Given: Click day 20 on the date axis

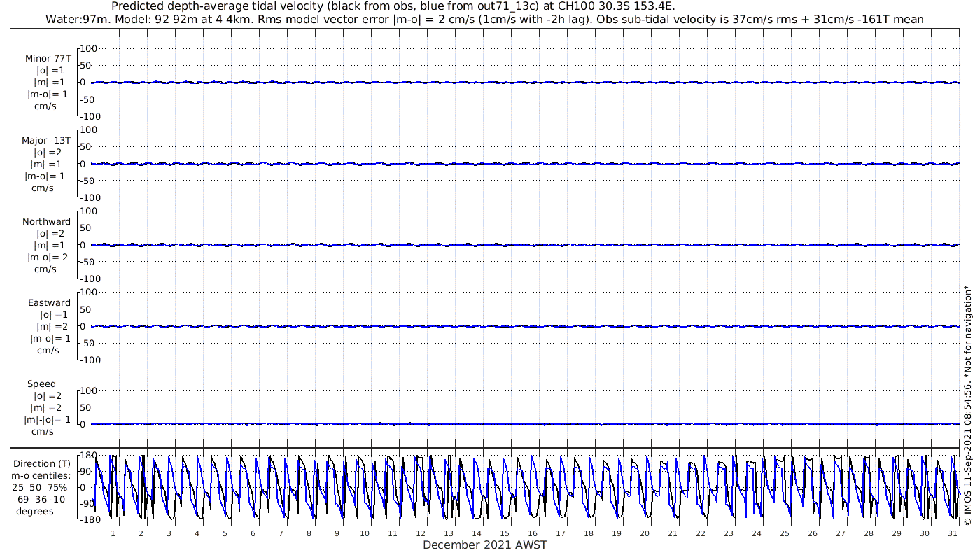Looking at the screenshot, I should [645, 533].
